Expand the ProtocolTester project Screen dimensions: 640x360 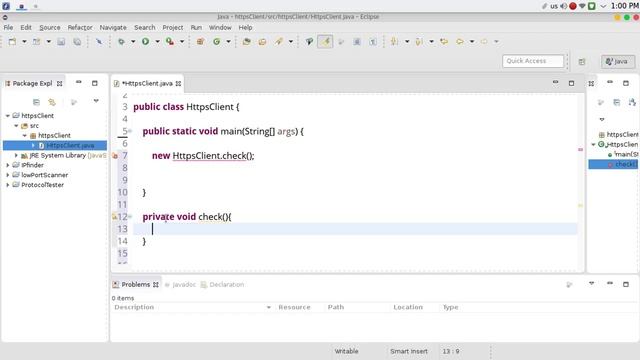click(8, 185)
